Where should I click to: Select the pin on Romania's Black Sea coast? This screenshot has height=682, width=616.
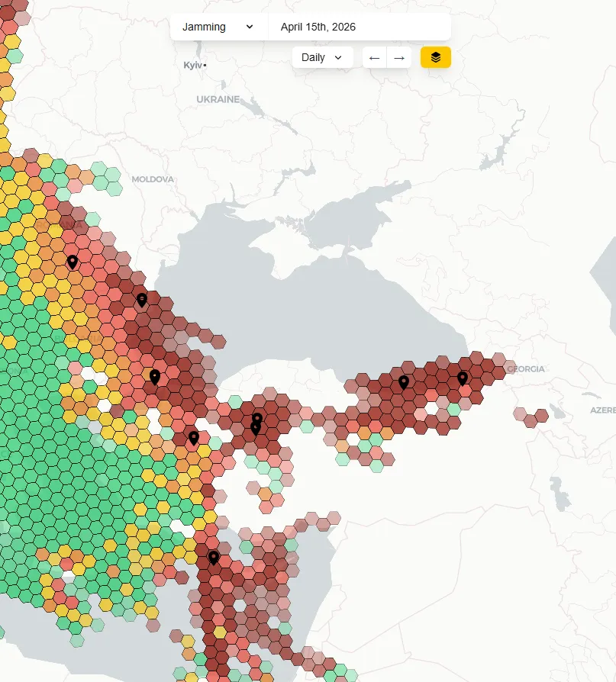point(142,300)
